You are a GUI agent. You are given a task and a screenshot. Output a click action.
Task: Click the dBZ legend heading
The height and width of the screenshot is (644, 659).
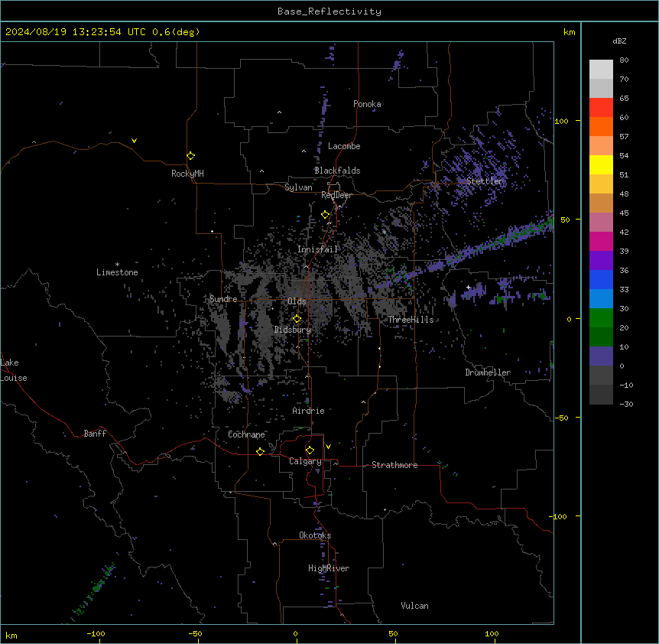click(619, 41)
